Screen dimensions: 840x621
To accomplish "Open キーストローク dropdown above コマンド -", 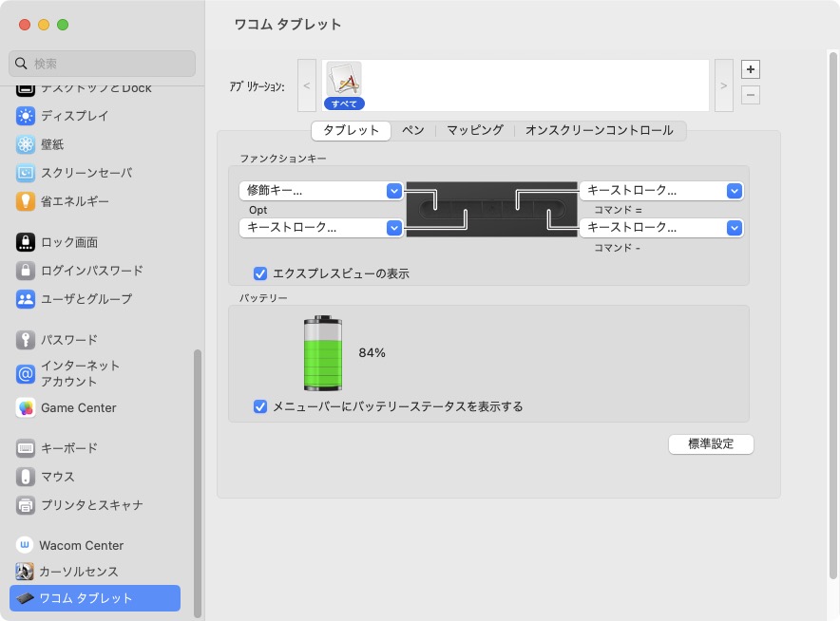I will [661, 228].
